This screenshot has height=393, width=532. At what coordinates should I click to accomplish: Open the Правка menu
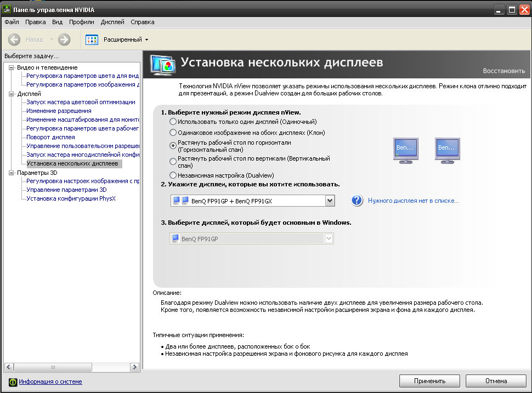click(35, 22)
